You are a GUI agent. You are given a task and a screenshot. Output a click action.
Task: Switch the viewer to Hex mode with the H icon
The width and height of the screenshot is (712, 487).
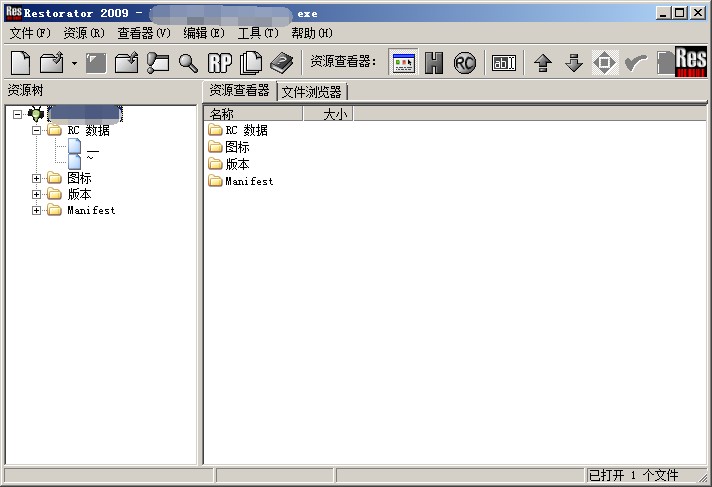(434, 63)
